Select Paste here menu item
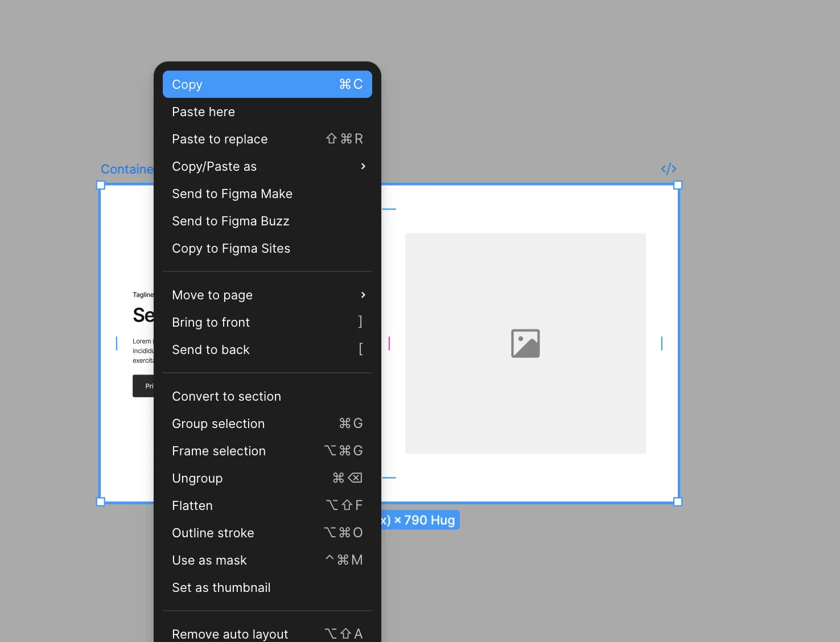This screenshot has height=642, width=840. point(267,112)
